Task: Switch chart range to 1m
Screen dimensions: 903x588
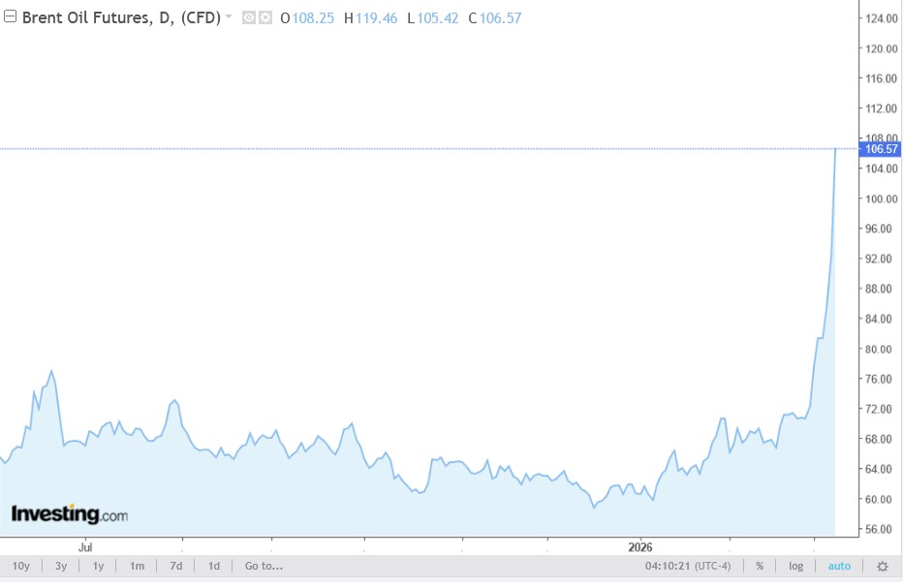Action: click(137, 566)
